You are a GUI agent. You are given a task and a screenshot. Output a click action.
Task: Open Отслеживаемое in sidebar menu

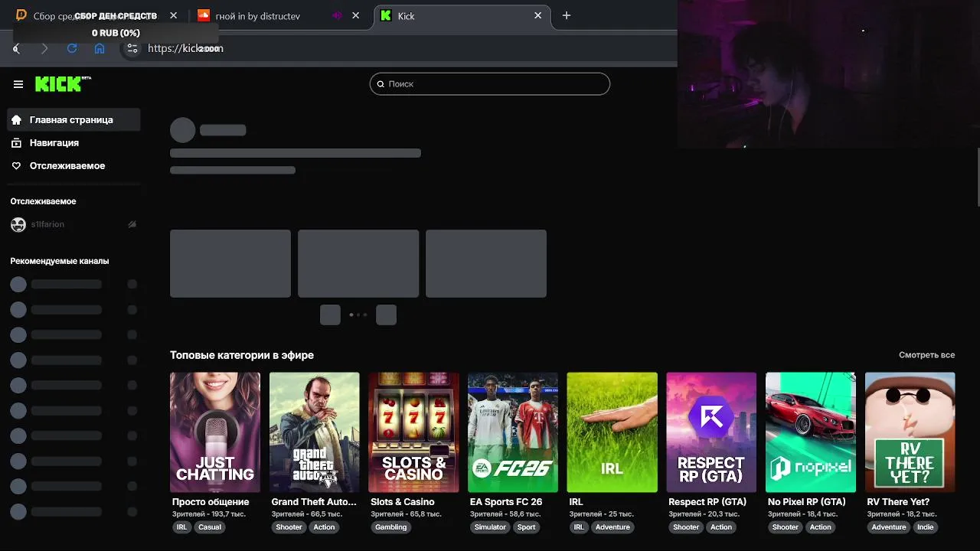tap(73, 166)
